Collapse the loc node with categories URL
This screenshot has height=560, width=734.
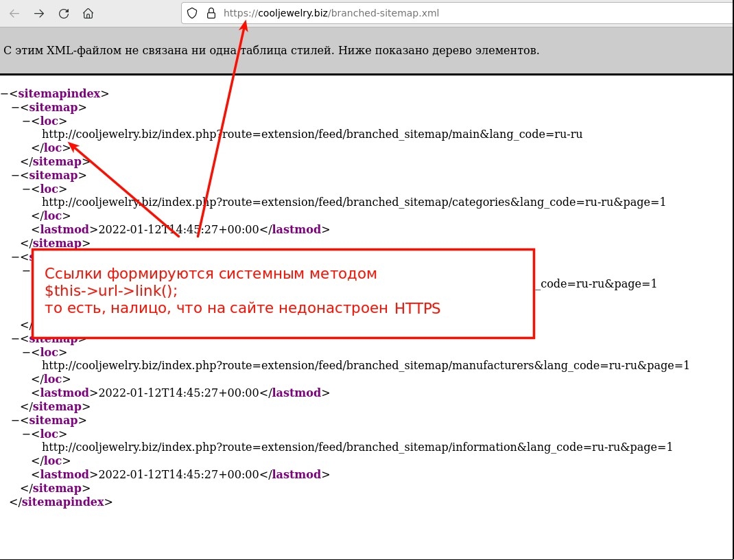click(x=26, y=189)
